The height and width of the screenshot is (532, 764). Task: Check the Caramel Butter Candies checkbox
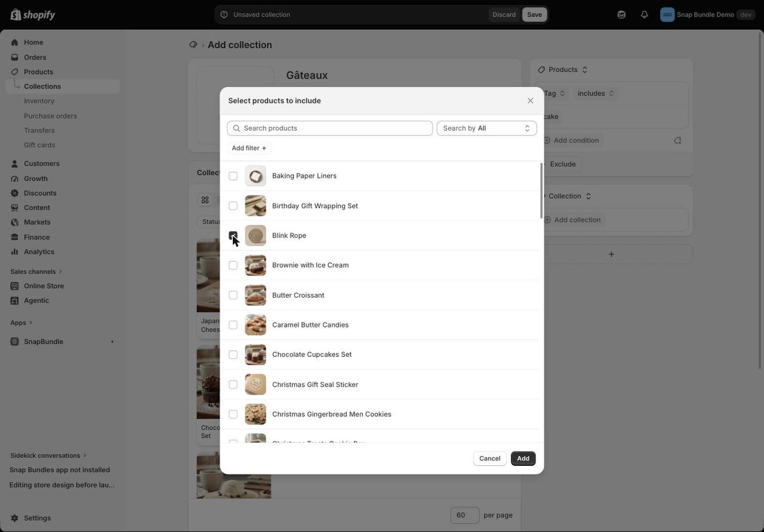coord(233,325)
